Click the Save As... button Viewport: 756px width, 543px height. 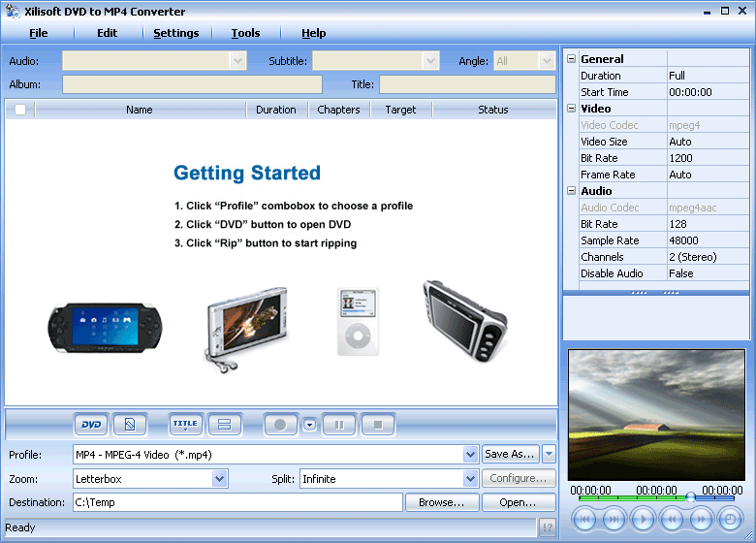(510, 454)
